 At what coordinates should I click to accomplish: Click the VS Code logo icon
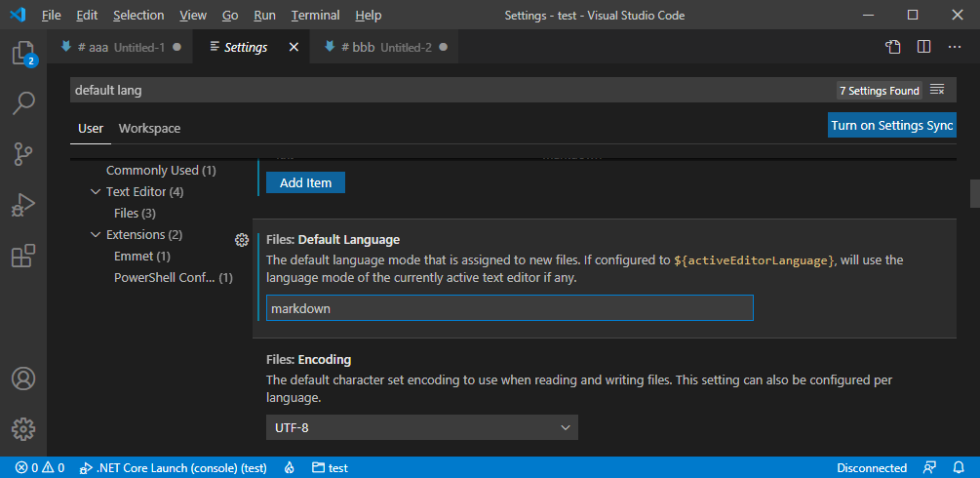pos(17,15)
